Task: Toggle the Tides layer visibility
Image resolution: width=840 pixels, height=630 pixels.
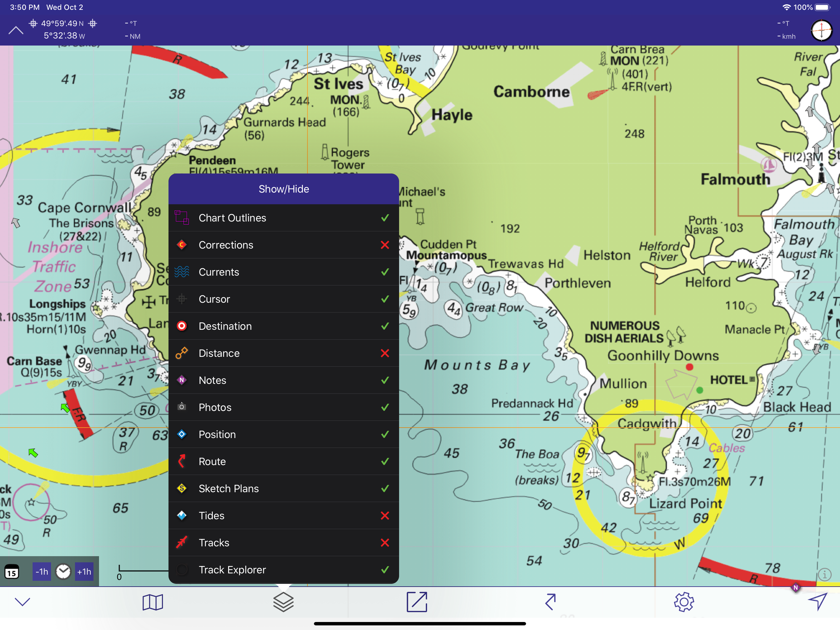Action: [x=385, y=516]
